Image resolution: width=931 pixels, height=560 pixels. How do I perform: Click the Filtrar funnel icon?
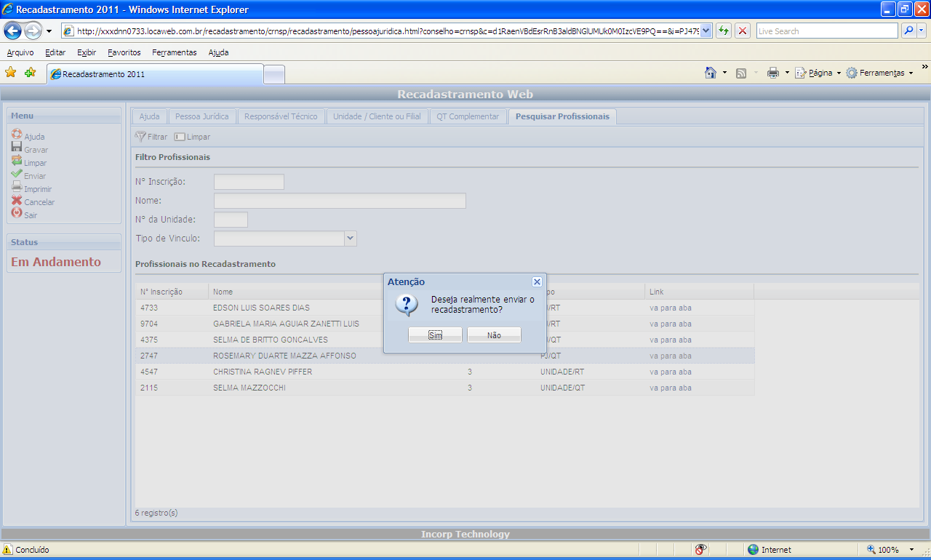click(140, 136)
